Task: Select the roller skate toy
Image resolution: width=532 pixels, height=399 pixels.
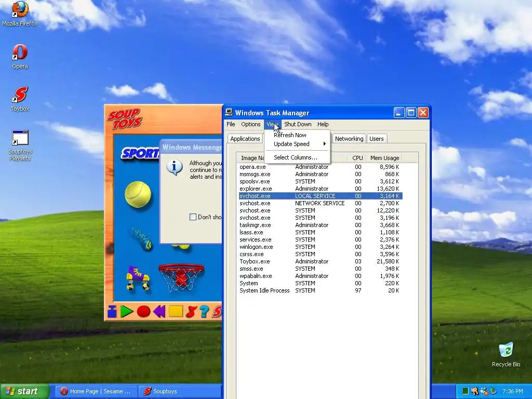Action: 138,278
